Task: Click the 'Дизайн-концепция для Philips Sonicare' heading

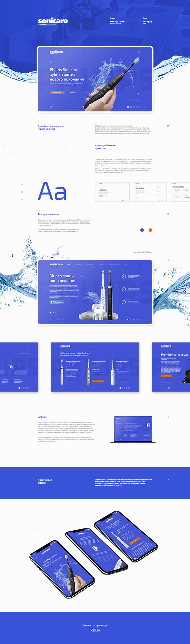Action: click(51, 128)
